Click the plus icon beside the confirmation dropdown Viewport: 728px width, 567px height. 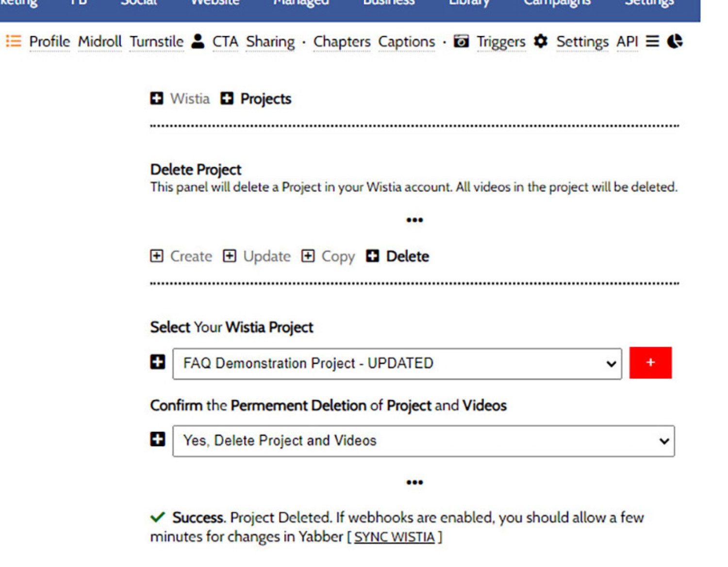click(158, 439)
